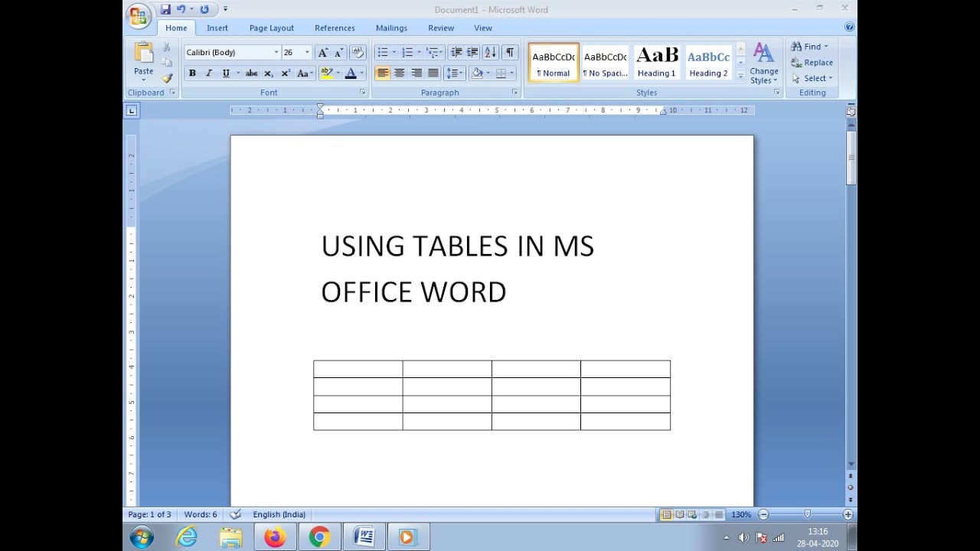This screenshot has width=980, height=551.
Task: Apply Superscript formatting
Action: (286, 73)
